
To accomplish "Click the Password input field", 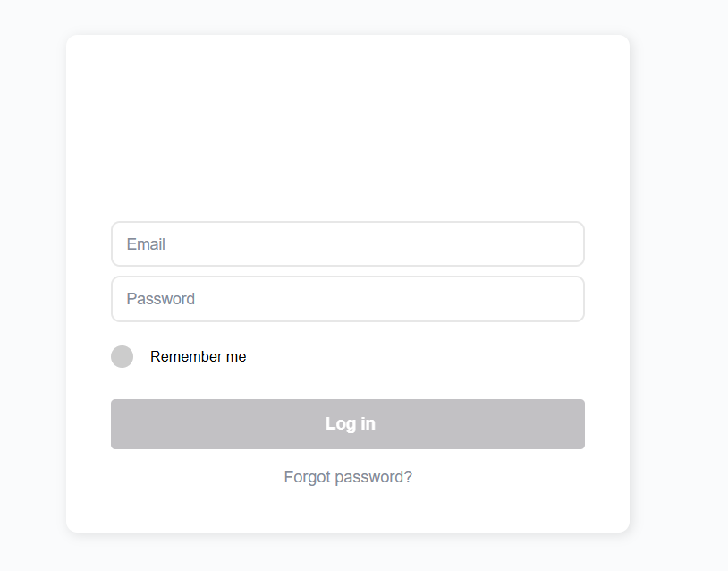I will pyautogui.click(x=347, y=299).
